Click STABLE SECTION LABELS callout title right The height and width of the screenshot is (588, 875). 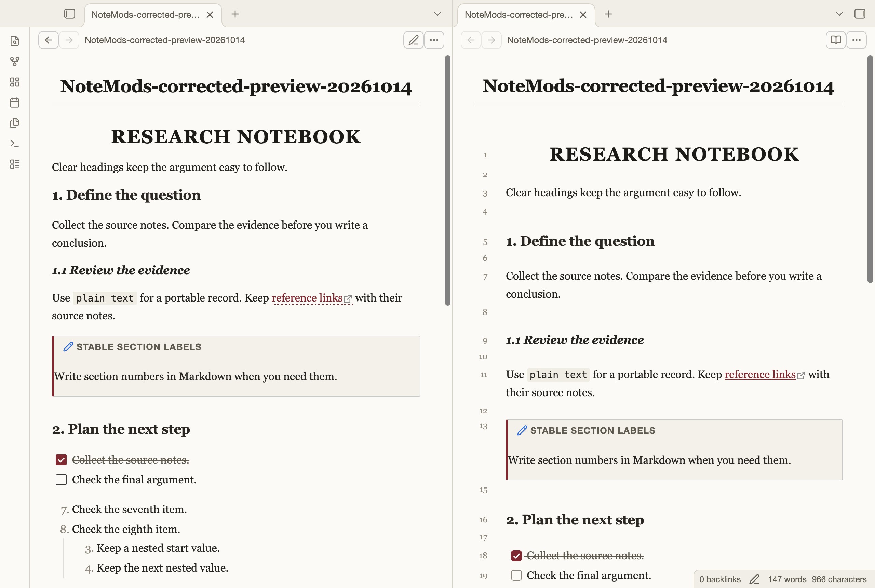[593, 430]
